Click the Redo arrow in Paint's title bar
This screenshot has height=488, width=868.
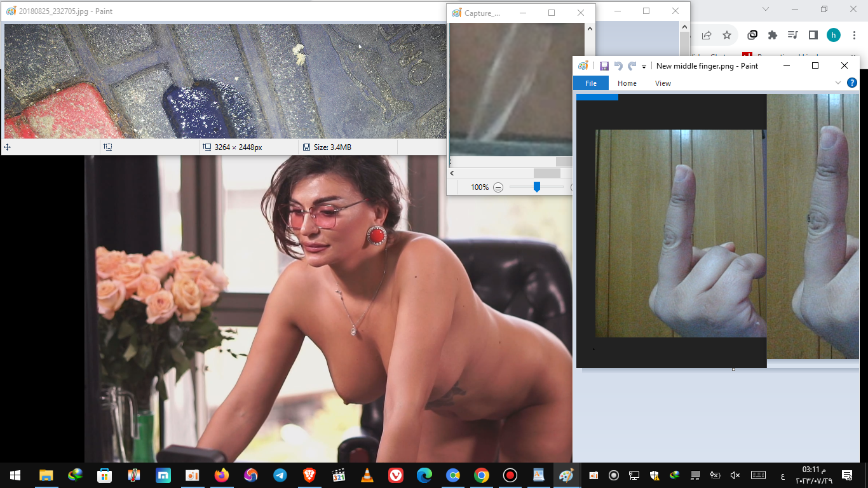click(632, 66)
